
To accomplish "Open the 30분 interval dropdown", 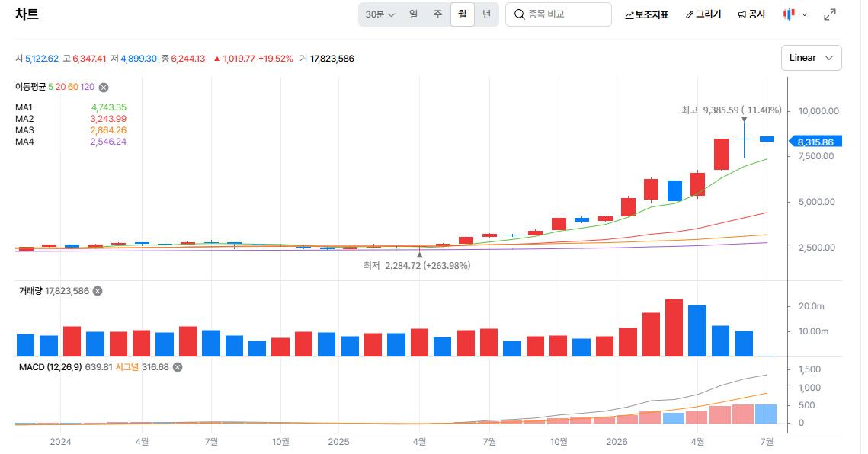I will (380, 14).
